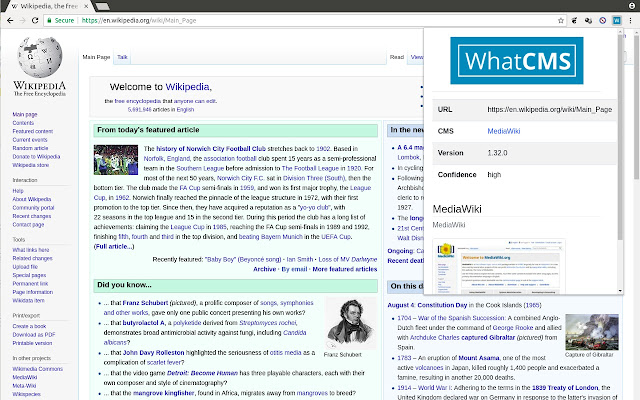Toggle the WhatCMS extension icon in toolbar
The width and height of the screenshot is (640, 400).
616,20
